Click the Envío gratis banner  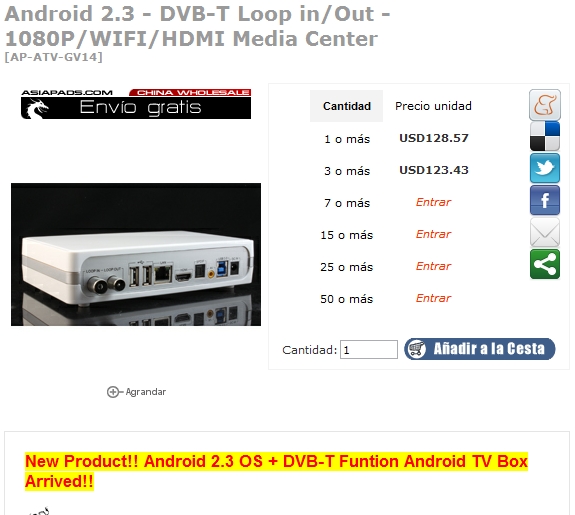[x=136, y=104]
